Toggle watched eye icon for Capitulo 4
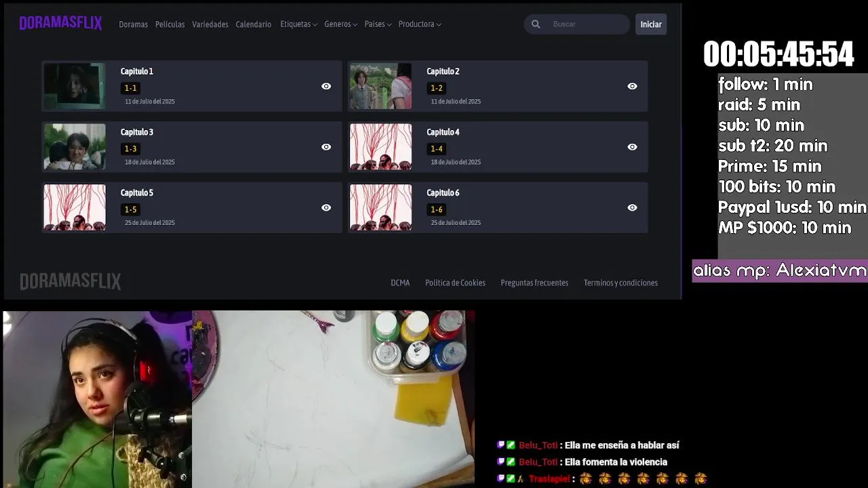 tap(632, 147)
